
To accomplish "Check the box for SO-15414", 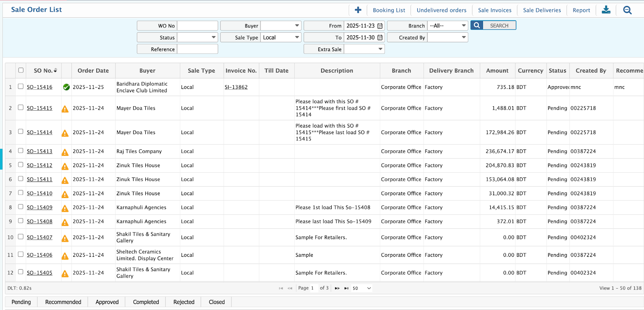I will (21, 131).
